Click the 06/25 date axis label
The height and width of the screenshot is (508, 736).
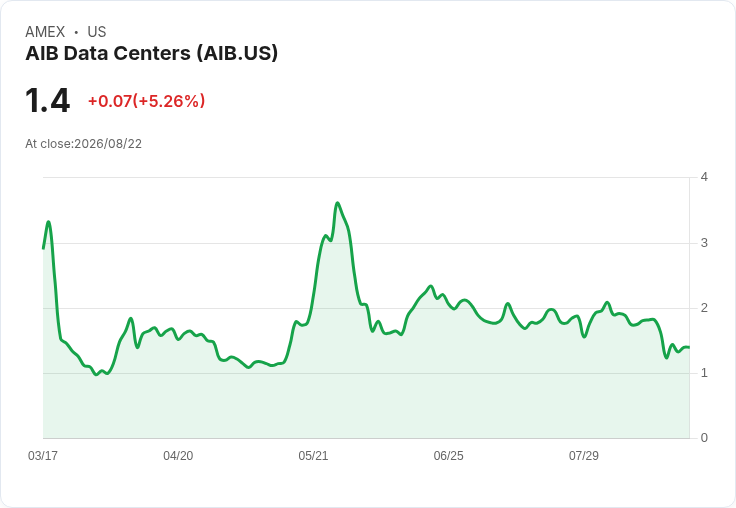tap(448, 455)
